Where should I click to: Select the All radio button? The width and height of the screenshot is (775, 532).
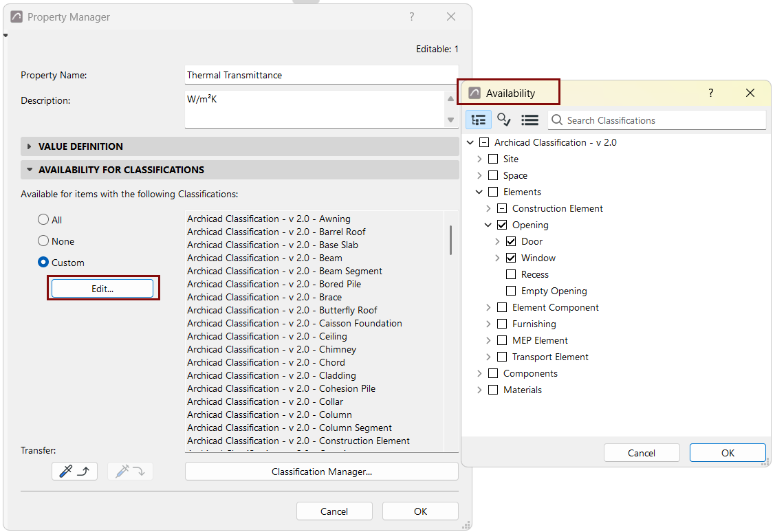click(x=43, y=219)
